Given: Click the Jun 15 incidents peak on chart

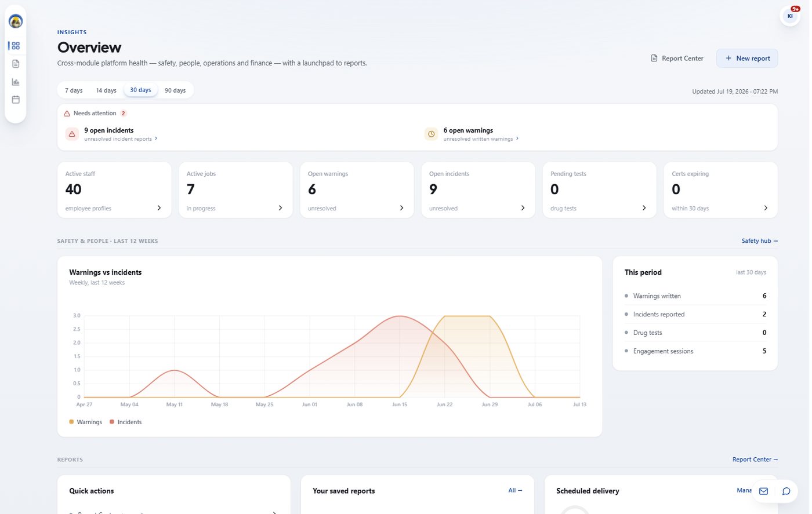Looking at the screenshot, I should [399, 316].
